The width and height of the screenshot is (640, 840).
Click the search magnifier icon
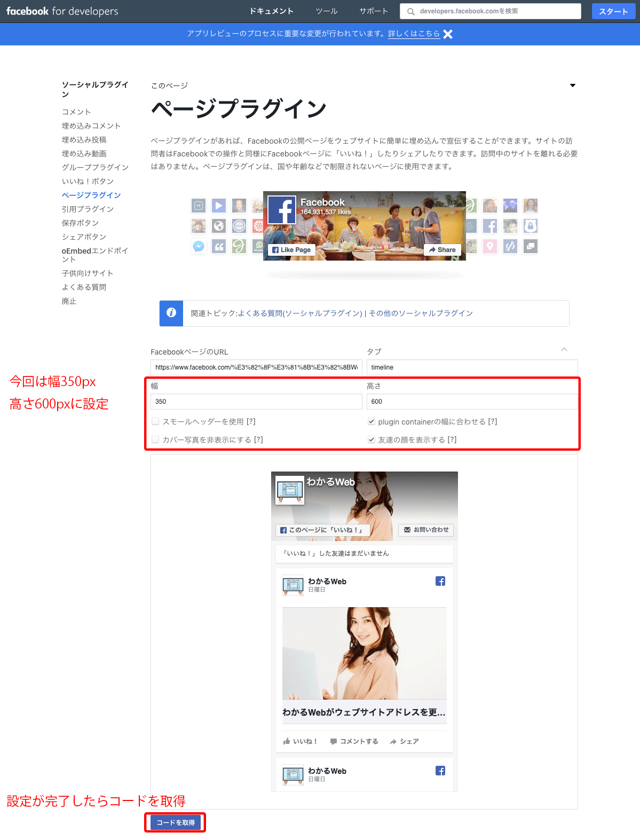(x=410, y=11)
